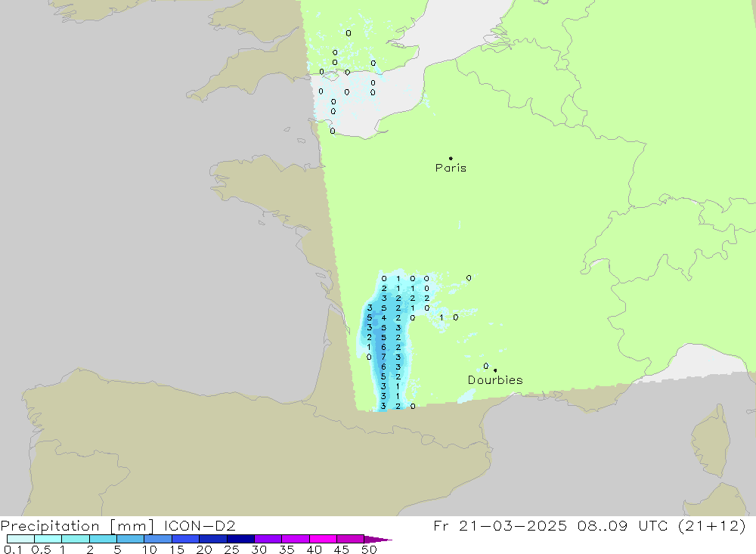This screenshot has width=756, height=554.
Task: Pick the 20–25 mm legend swatch
Action: pos(212,539)
